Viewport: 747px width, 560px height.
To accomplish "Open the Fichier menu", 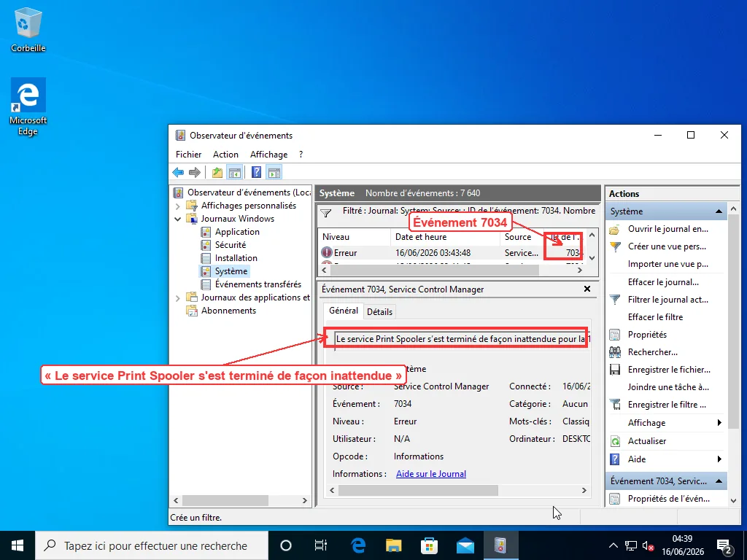I will [x=188, y=155].
